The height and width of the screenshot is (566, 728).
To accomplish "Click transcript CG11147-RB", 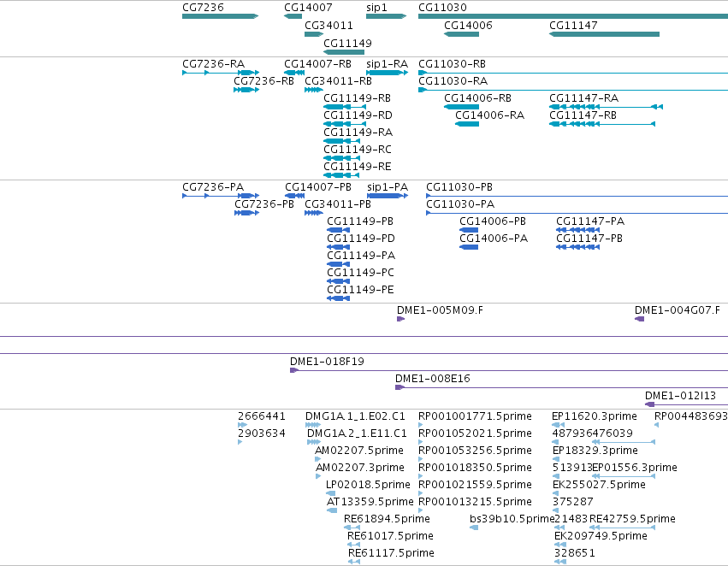I will pos(602,124).
